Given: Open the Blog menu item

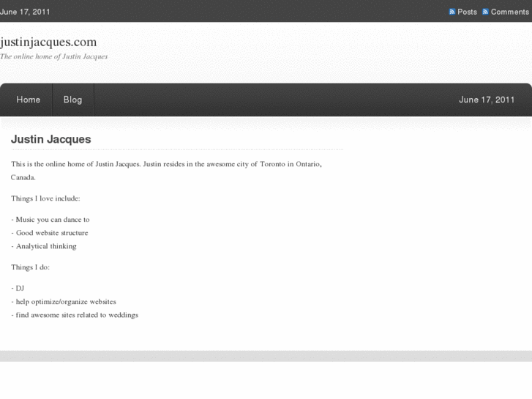Looking at the screenshot, I should (72, 100).
